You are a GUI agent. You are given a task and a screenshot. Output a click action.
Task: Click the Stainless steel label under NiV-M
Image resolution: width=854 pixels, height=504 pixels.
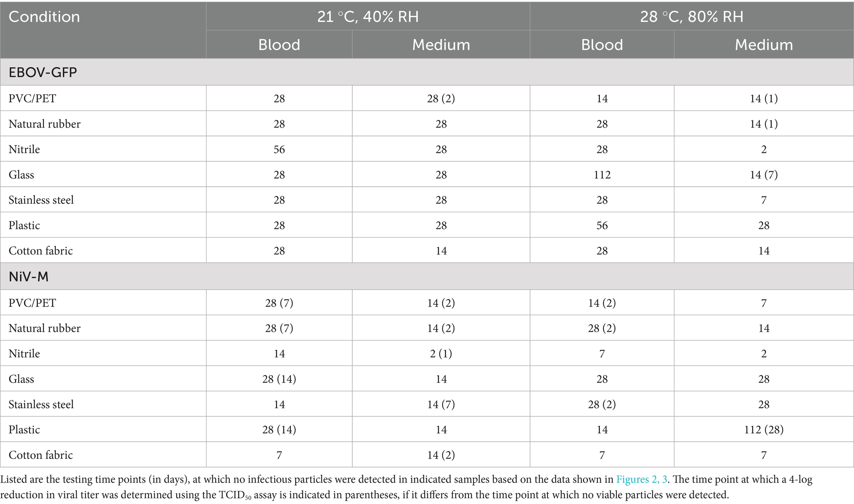point(41,404)
